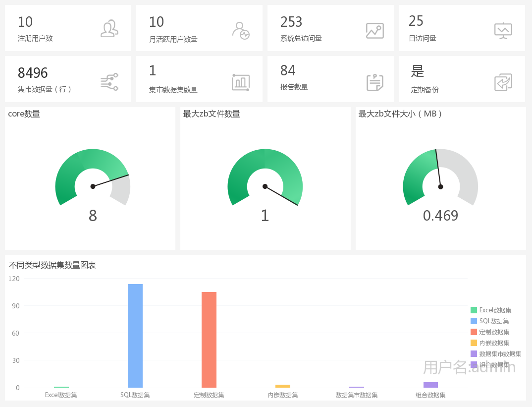Viewport: 532px width, 407px height.
Task: Click the core数量 gauge chart
Action: click(93, 178)
